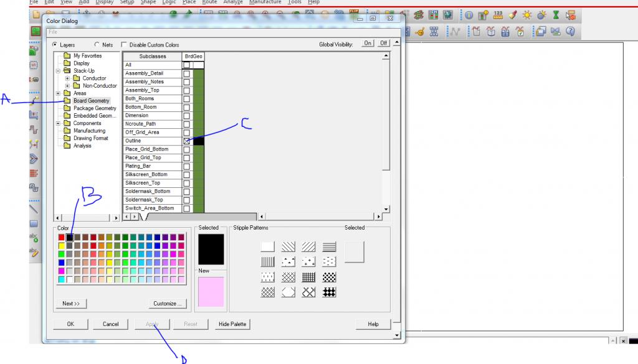This screenshot has width=638, height=364.
Task: Pick the black color swatch
Action: (69, 237)
